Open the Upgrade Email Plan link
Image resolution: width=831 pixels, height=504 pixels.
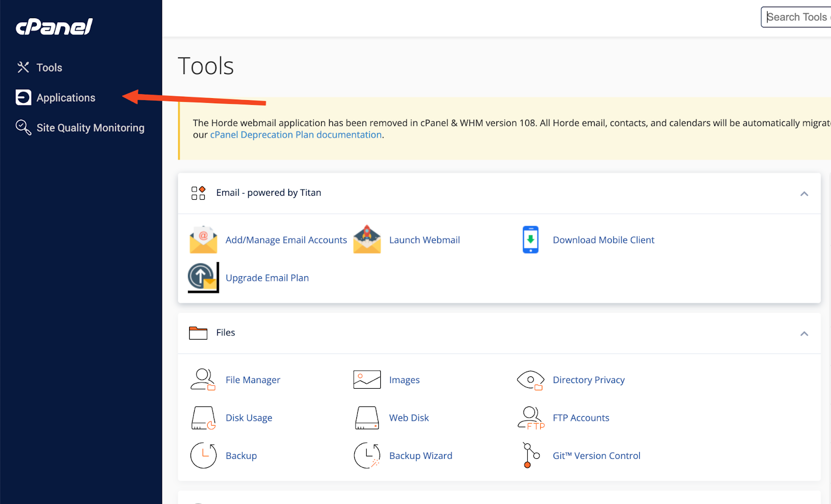pos(267,278)
